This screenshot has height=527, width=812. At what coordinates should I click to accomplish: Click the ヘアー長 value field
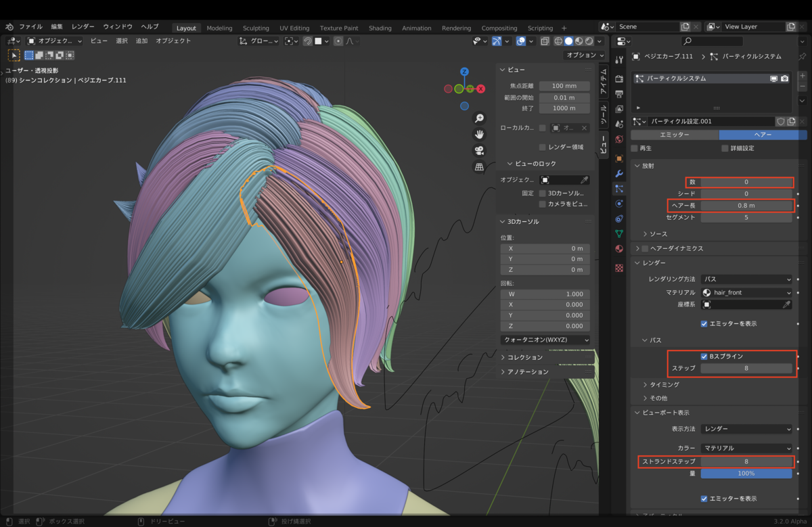click(x=746, y=206)
